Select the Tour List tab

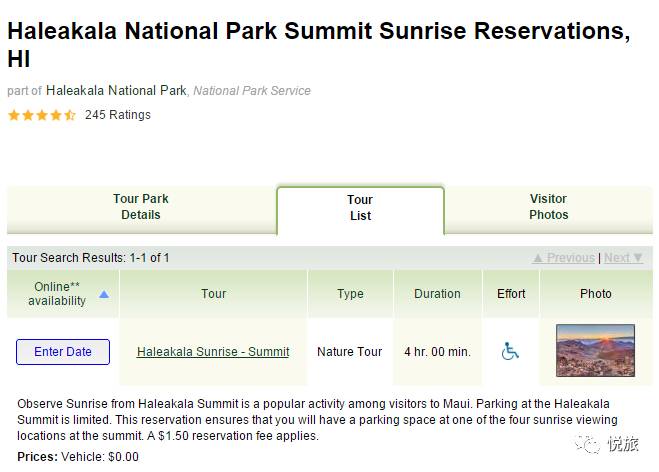click(361, 208)
